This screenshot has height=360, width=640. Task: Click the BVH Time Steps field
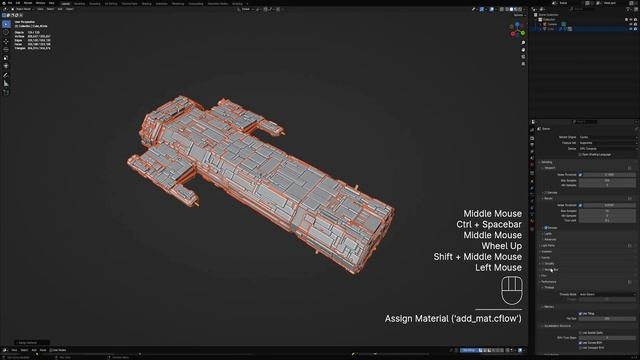(607, 338)
